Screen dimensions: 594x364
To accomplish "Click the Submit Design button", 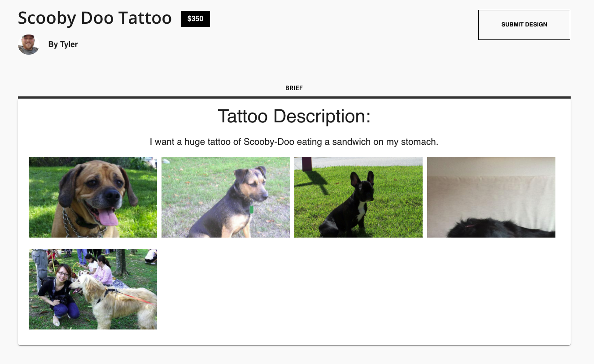I will (x=524, y=25).
